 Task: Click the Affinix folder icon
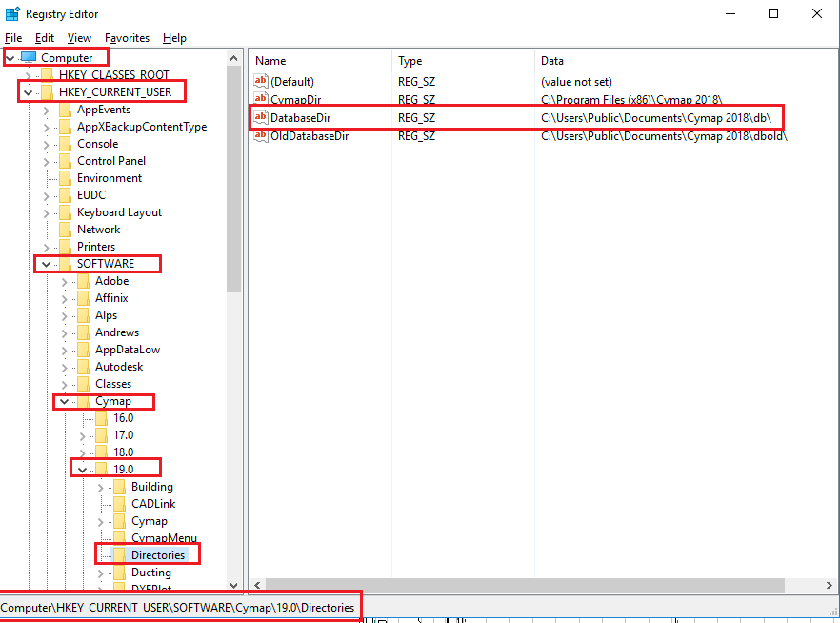[x=84, y=298]
